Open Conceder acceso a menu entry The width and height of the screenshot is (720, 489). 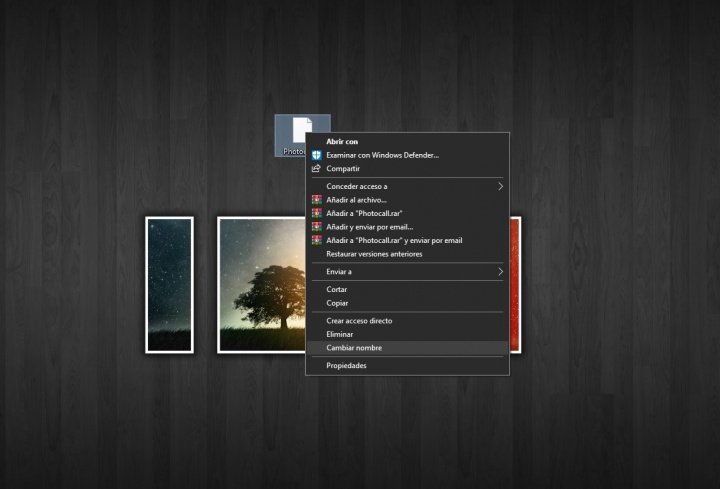coord(407,186)
